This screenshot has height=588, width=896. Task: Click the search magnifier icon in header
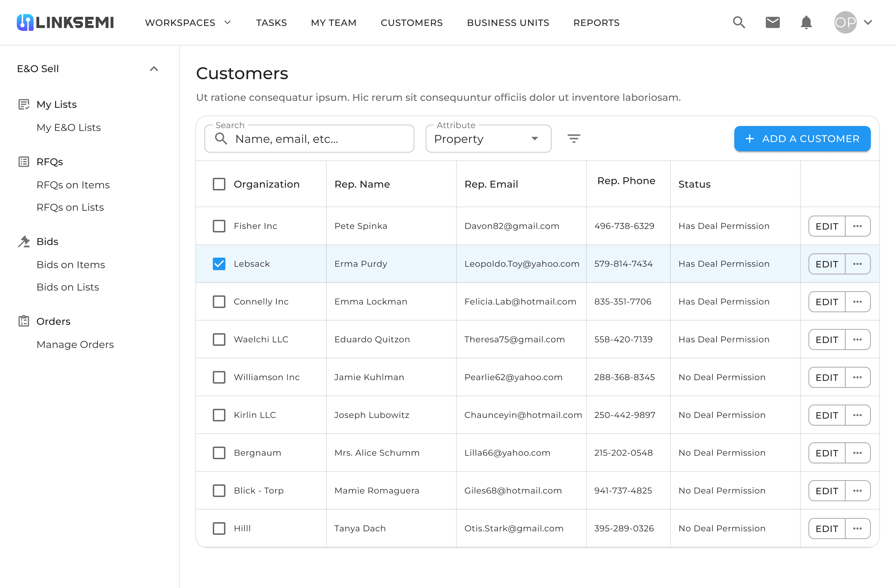(x=739, y=23)
